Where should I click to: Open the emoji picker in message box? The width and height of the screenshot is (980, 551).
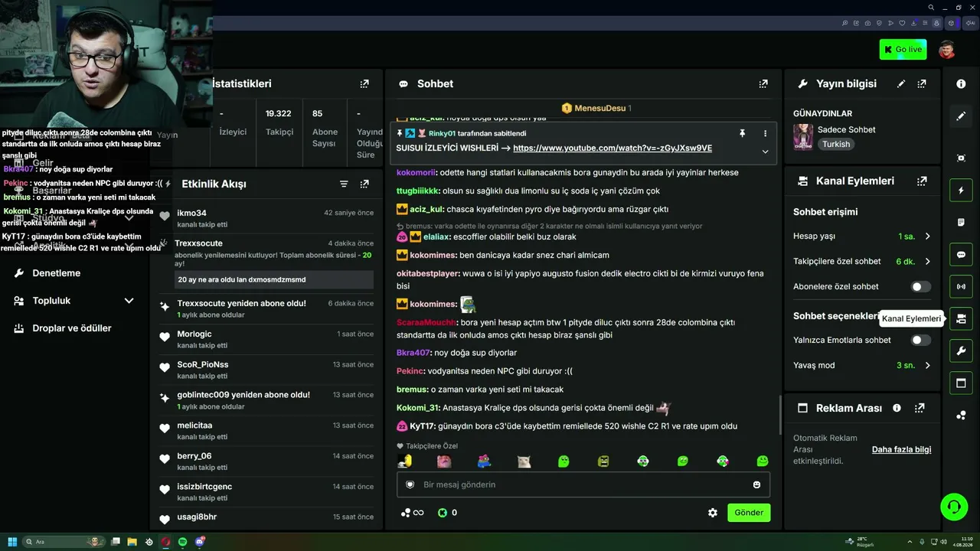pyautogui.click(x=756, y=484)
